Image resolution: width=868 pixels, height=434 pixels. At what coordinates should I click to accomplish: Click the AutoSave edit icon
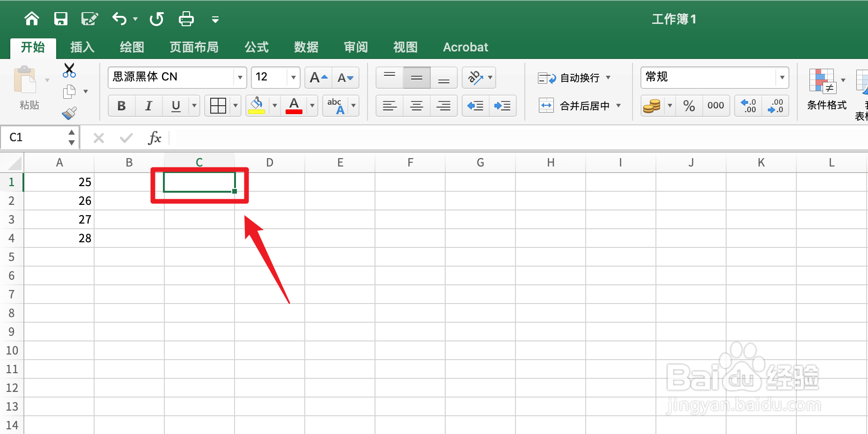pyautogui.click(x=89, y=19)
